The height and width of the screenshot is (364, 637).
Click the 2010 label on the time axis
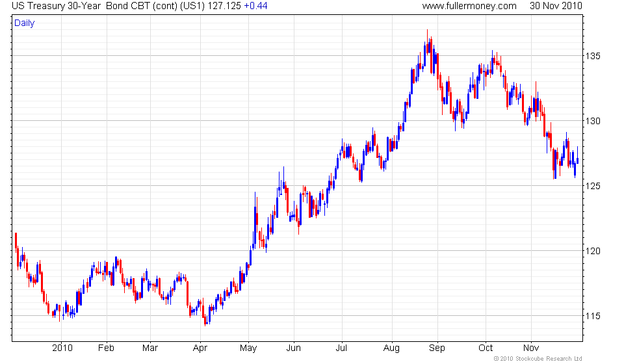click(62, 348)
